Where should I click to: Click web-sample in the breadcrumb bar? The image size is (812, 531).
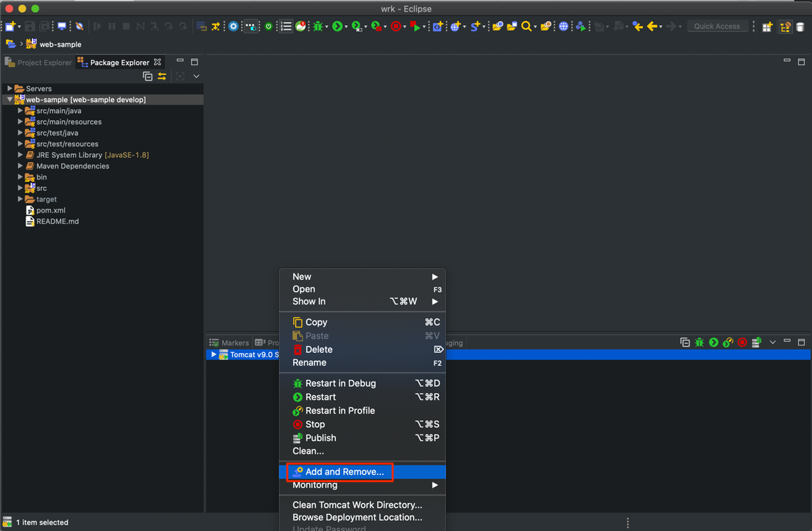point(60,45)
